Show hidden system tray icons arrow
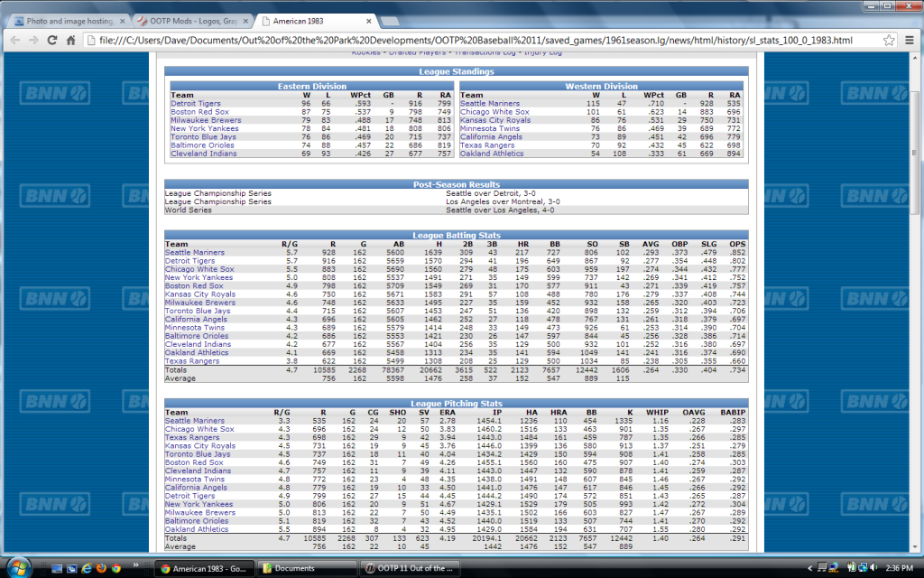 click(809, 569)
